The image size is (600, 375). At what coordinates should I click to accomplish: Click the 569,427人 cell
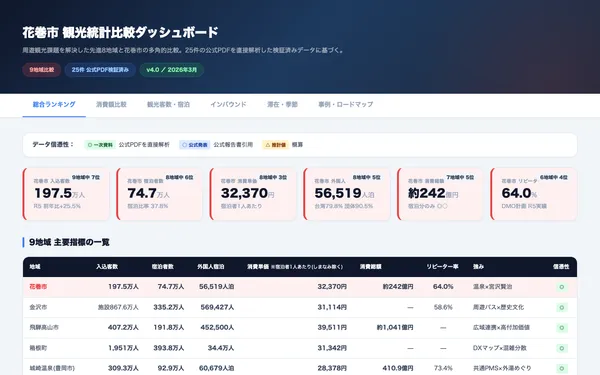click(x=217, y=307)
